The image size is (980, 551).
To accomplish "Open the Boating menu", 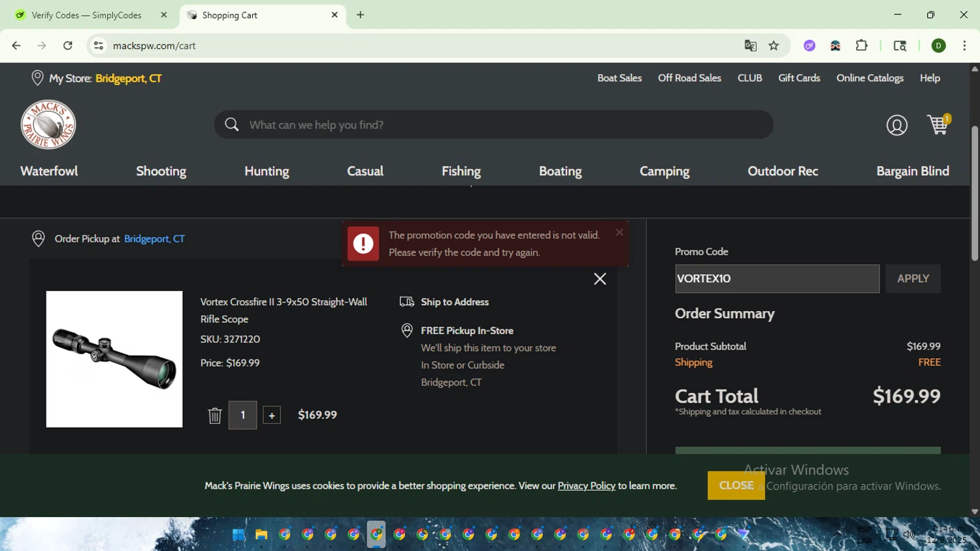I will pos(561,171).
